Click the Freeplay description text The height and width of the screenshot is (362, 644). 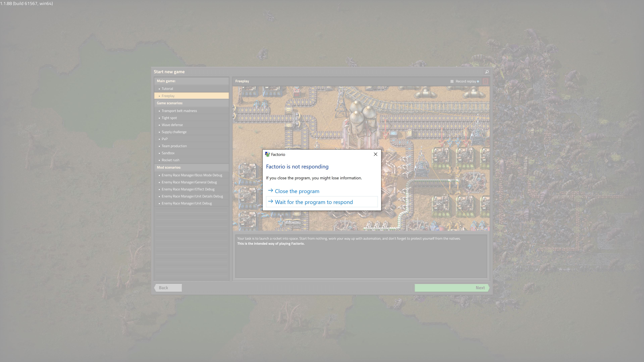(x=349, y=241)
